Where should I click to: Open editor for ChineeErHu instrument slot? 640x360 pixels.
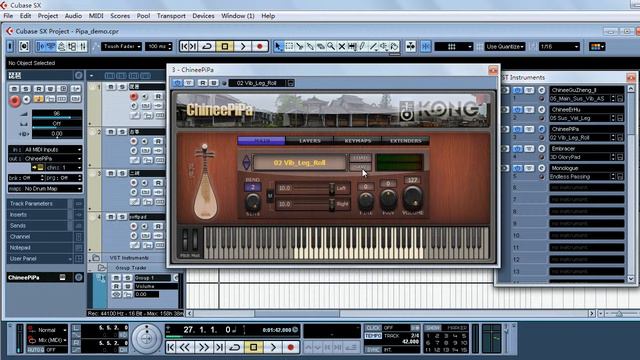click(542, 109)
